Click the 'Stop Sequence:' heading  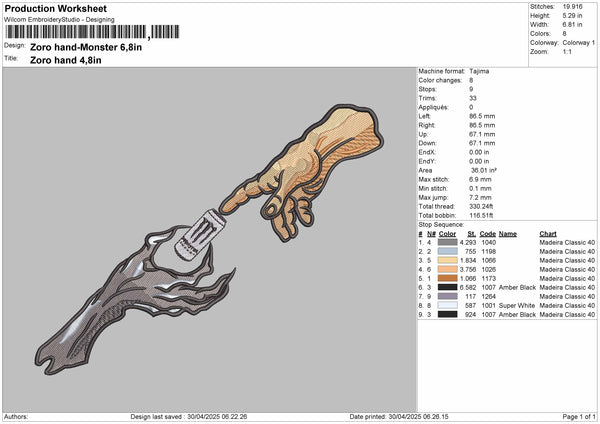[x=441, y=225]
